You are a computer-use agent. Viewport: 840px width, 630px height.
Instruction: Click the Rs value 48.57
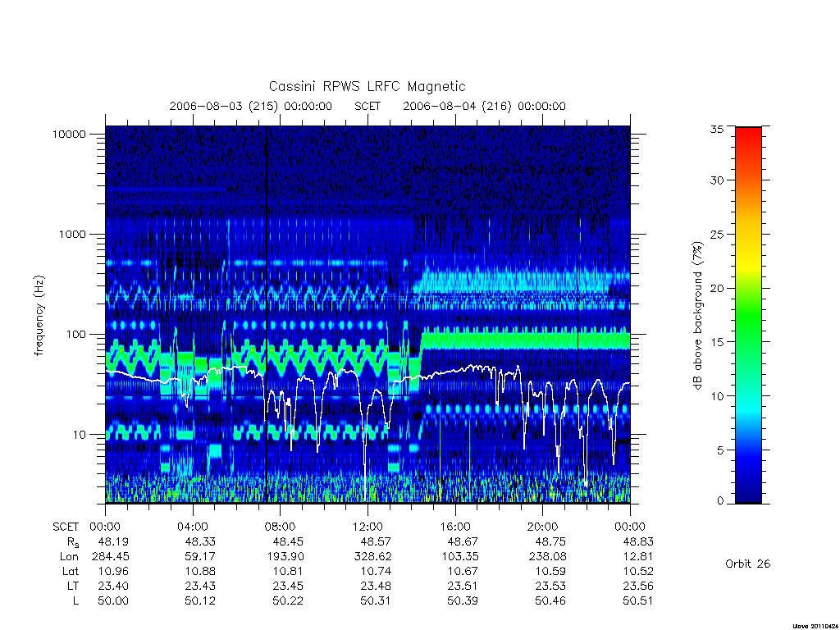click(x=376, y=541)
